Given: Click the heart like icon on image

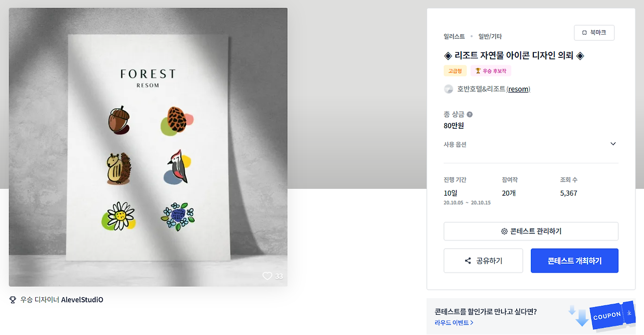Looking at the screenshot, I should (267, 276).
